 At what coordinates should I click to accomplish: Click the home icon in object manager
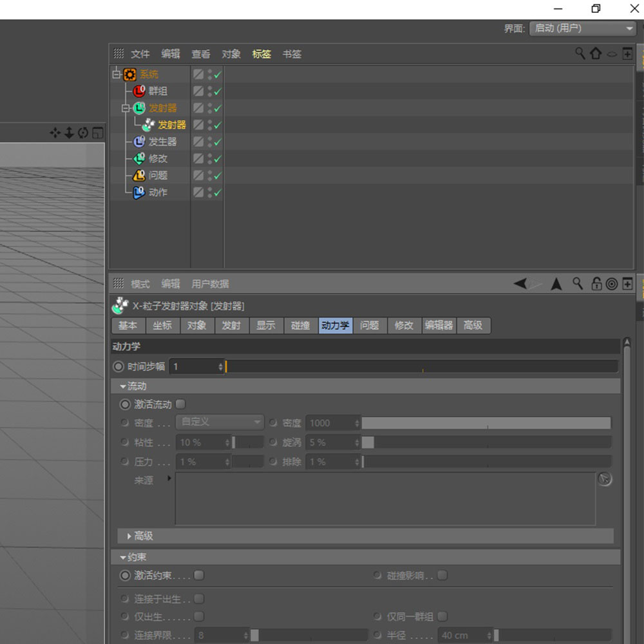coord(596,53)
